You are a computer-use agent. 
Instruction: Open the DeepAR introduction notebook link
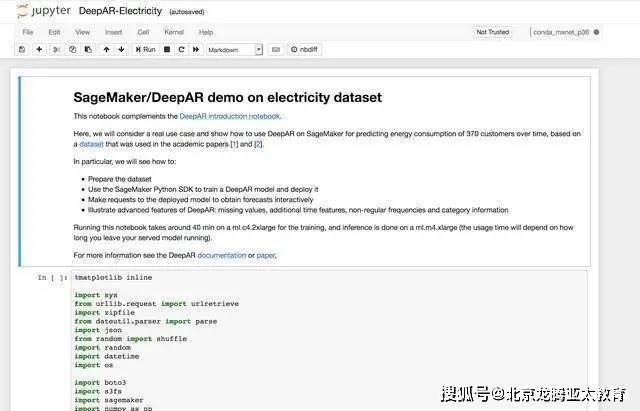click(x=230, y=116)
